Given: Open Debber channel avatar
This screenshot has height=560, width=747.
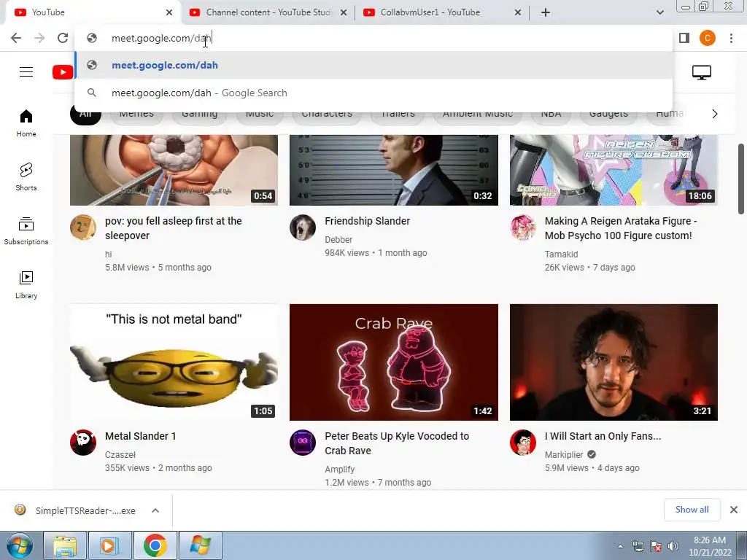Looking at the screenshot, I should tap(303, 227).
